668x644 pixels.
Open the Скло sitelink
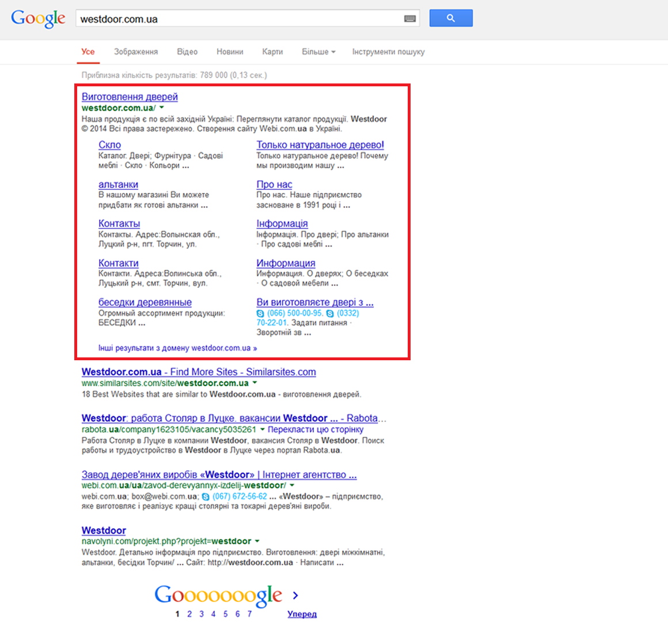click(110, 144)
